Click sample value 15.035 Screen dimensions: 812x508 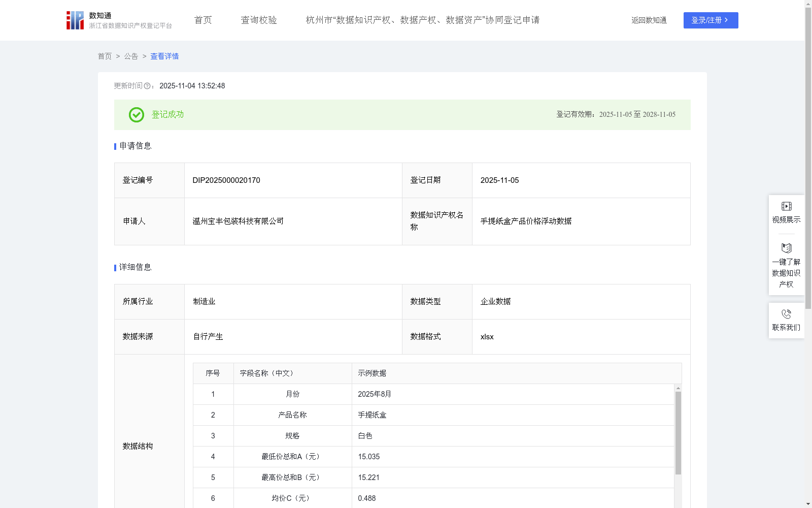click(369, 457)
